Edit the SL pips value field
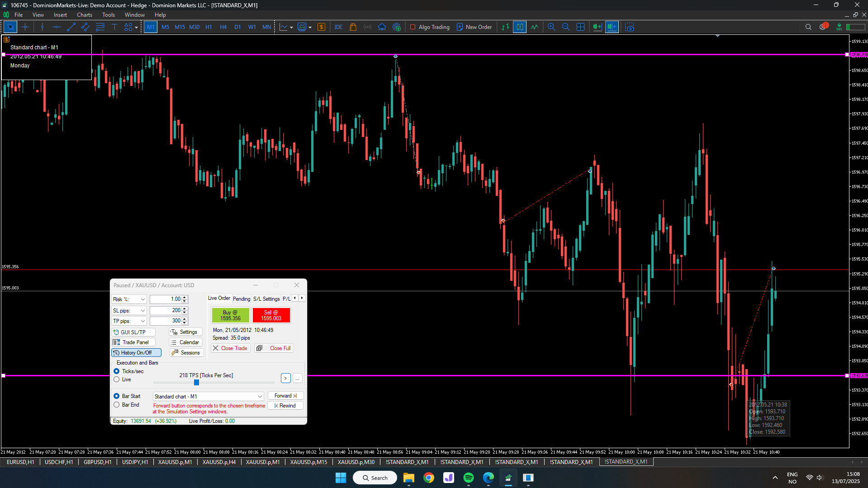This screenshot has height=488, width=868. (x=166, y=311)
